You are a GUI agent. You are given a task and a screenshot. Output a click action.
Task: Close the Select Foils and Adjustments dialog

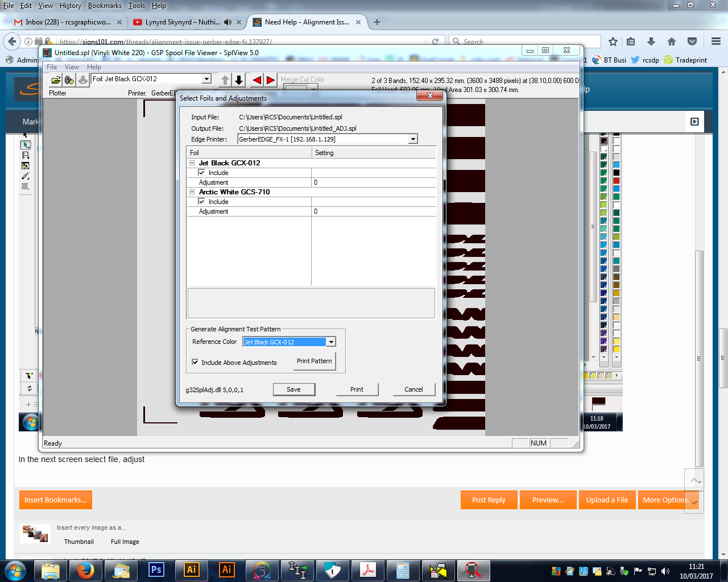(x=430, y=96)
